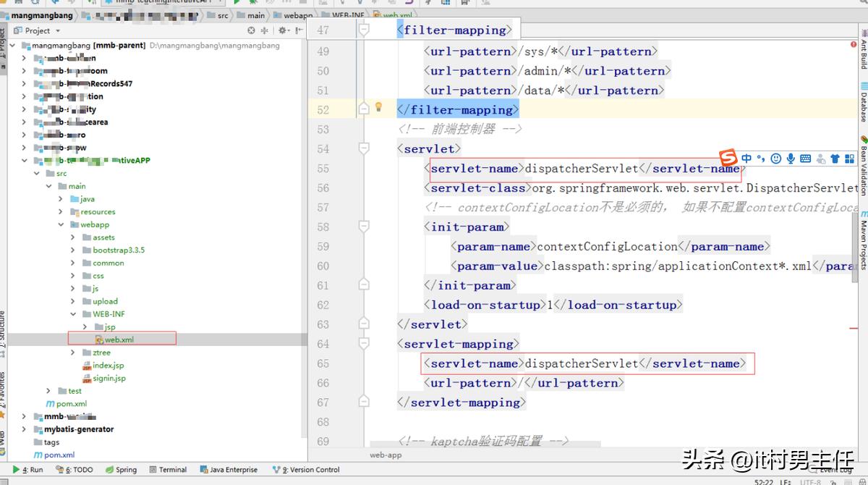Select the module pom.xml under test
The height and width of the screenshot is (485, 868).
point(67,404)
